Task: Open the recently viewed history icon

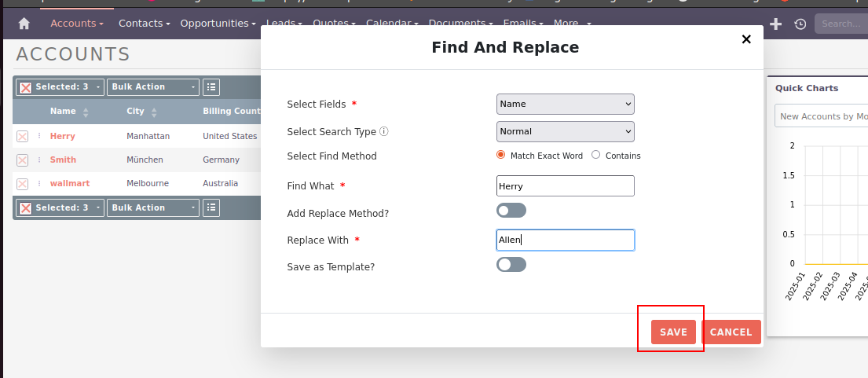Action: (x=800, y=24)
